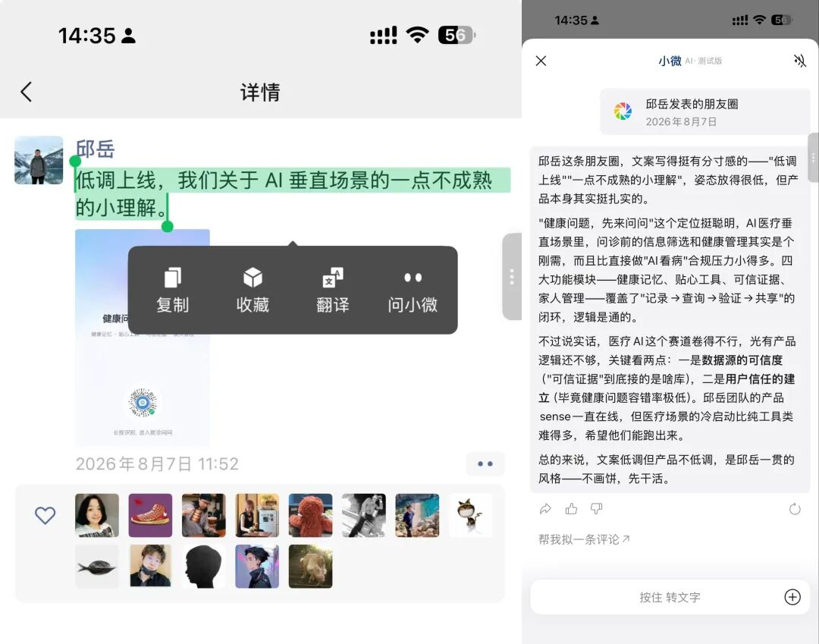Share the 小微 reply
819x644 pixels.
545,509
